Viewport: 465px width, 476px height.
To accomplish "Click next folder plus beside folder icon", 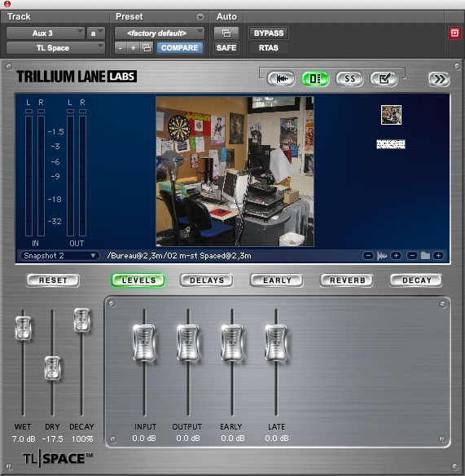I will tap(438, 256).
